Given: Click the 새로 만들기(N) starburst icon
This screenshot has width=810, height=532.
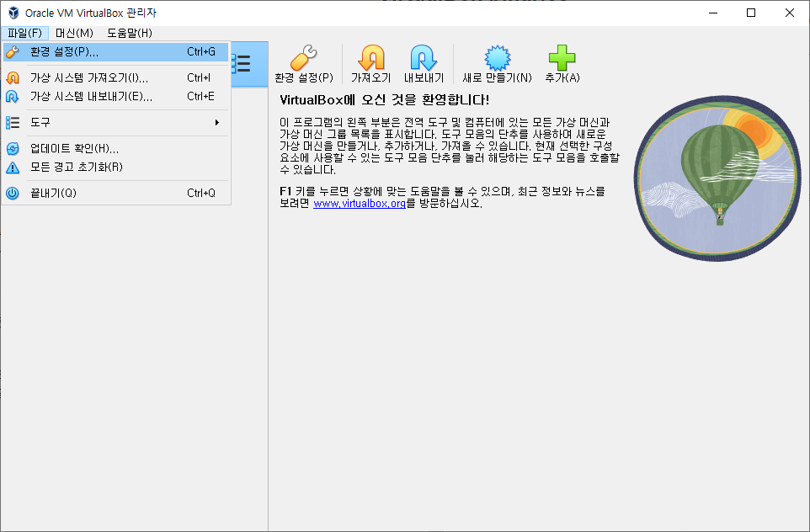Looking at the screenshot, I should [x=497, y=57].
